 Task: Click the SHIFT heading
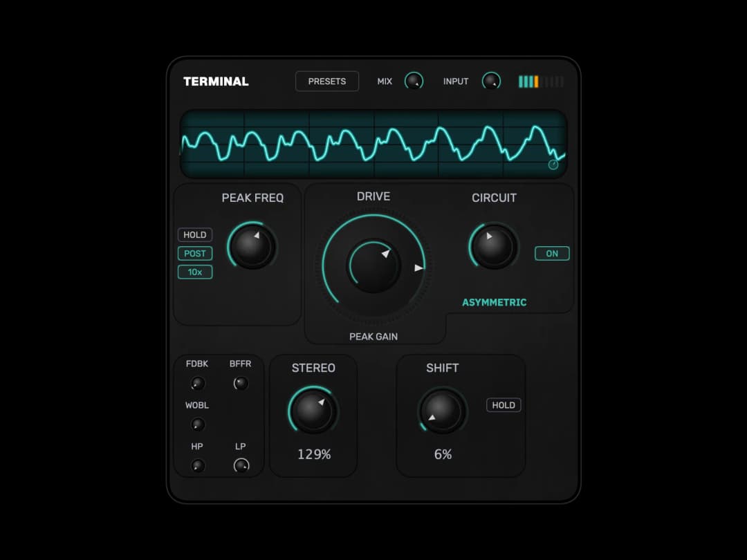coord(443,368)
